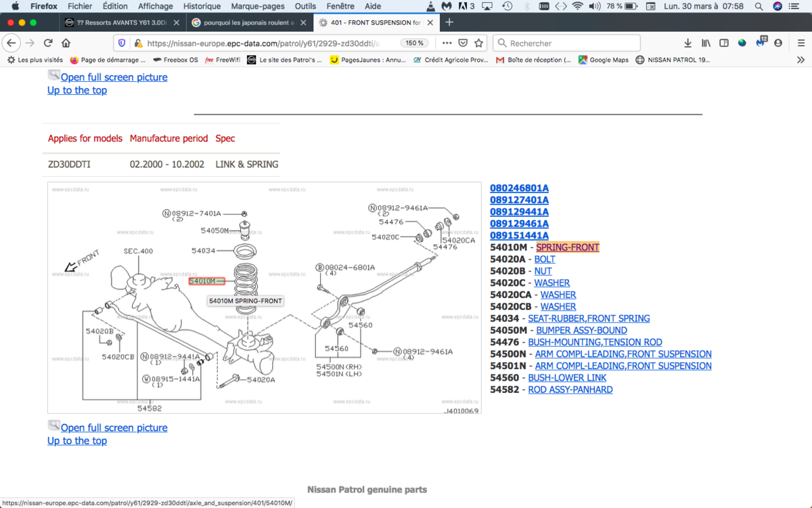Show the tracking protection shield icon panel
The image size is (812, 508).
(x=122, y=43)
